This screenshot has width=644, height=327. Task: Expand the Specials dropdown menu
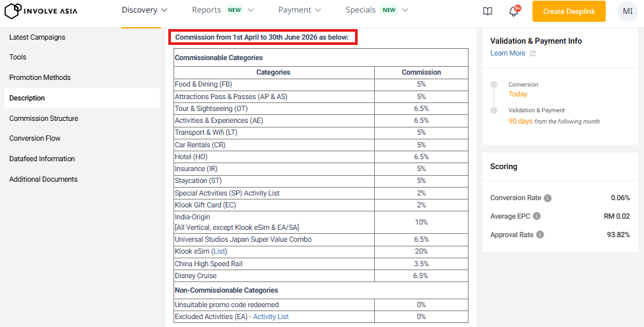[x=377, y=10]
